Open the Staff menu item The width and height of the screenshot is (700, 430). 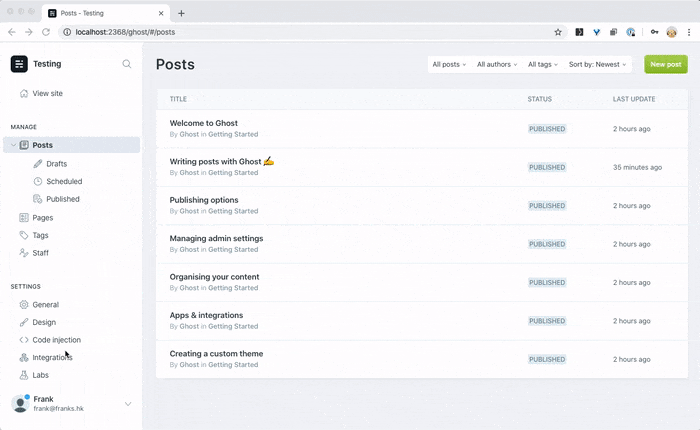click(40, 253)
